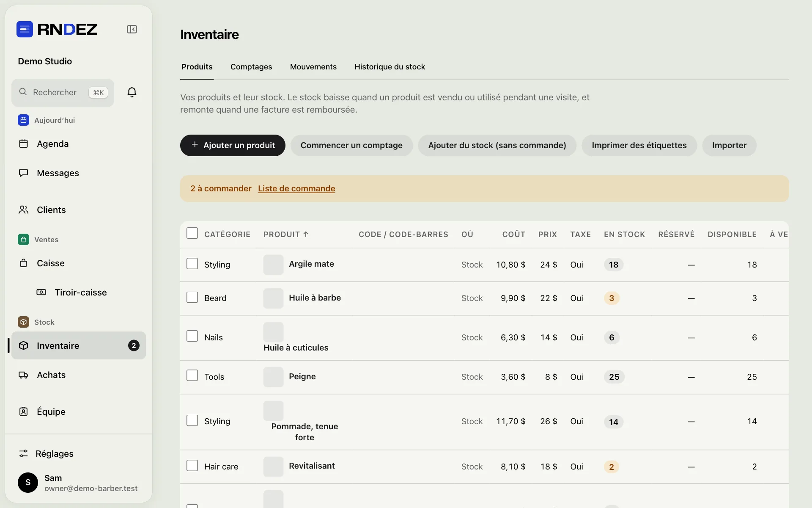Check the Huile à cuticules row checkbox

pyautogui.click(x=192, y=336)
